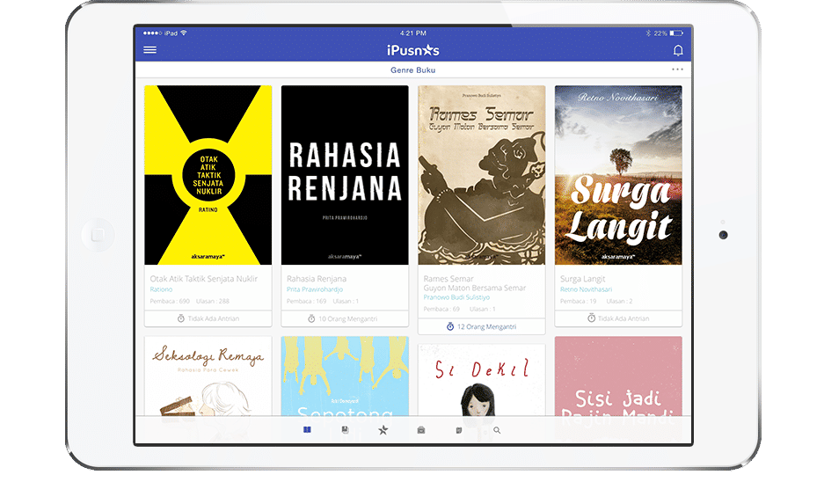This screenshot has width=824, height=504.
Task: Tap the battery indicator in status bar
Action: pyautogui.click(x=676, y=33)
